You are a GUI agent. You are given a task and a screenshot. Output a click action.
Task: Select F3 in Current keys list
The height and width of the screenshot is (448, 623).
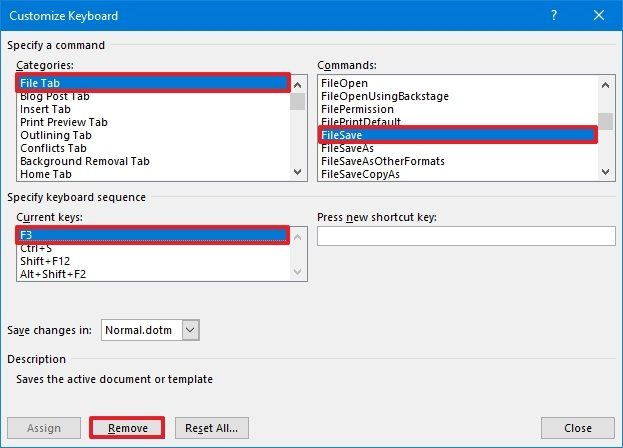click(x=153, y=235)
